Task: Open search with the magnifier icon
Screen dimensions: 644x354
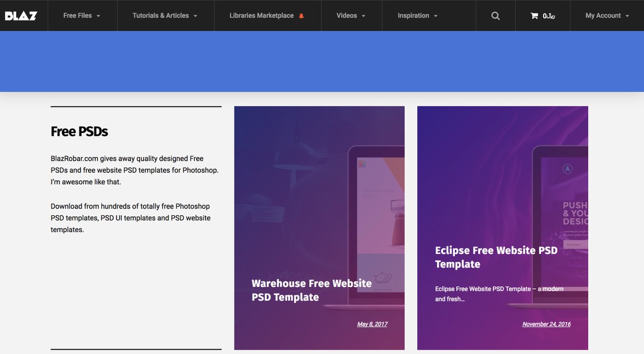Action: click(495, 16)
